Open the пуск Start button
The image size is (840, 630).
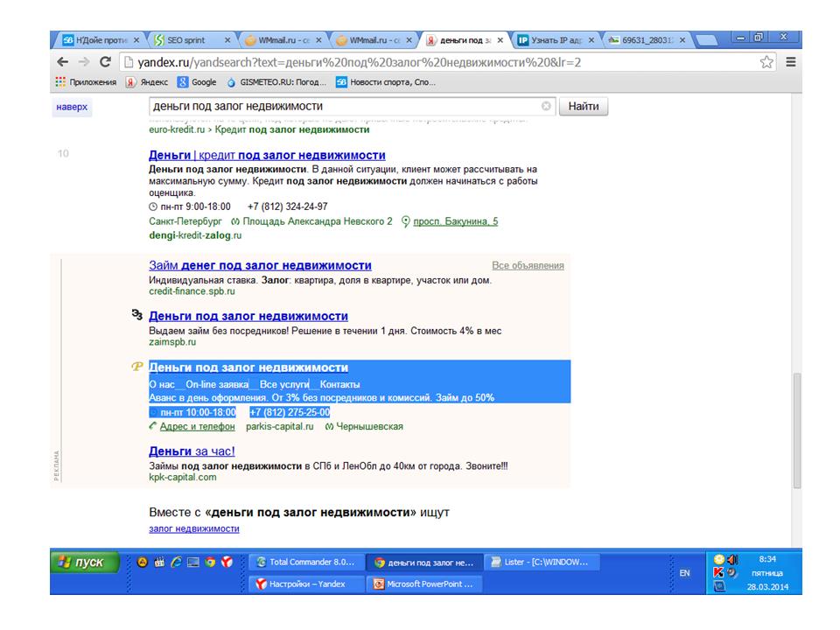coord(85,562)
